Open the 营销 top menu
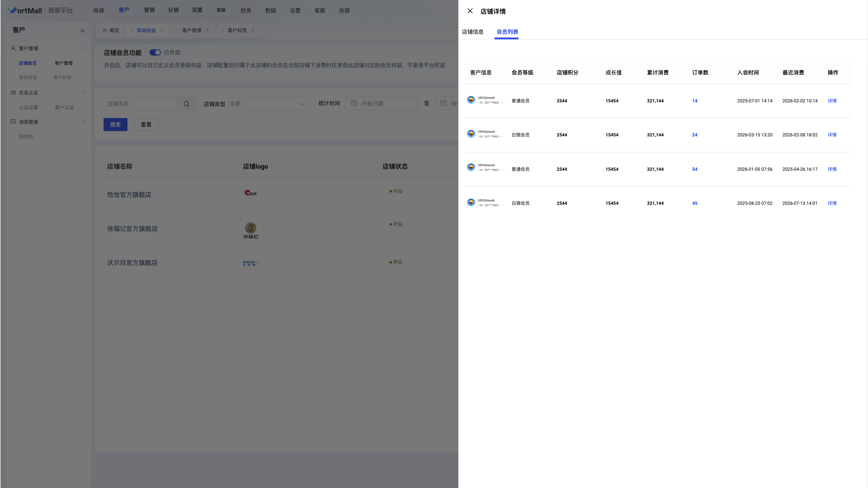Screen dimensions: 868x488 (149, 10)
